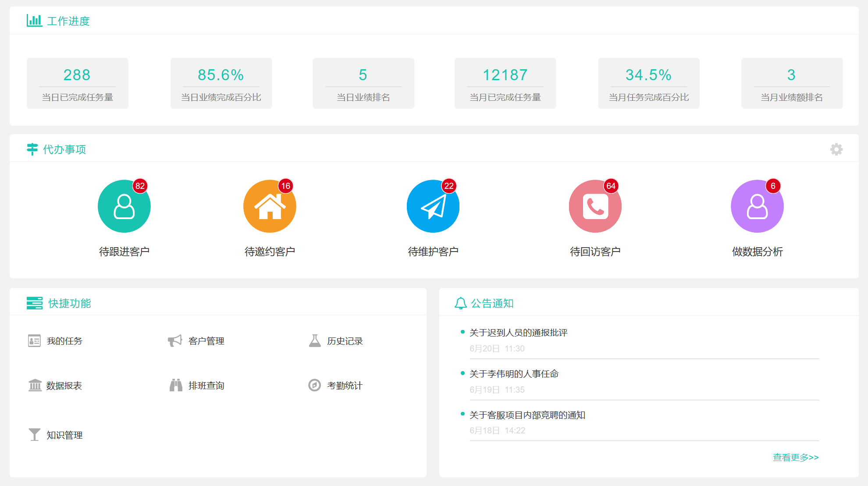This screenshot has width=868, height=486.
Task: Open the 待跟进客户 customer follow-up icon
Action: [x=124, y=206]
